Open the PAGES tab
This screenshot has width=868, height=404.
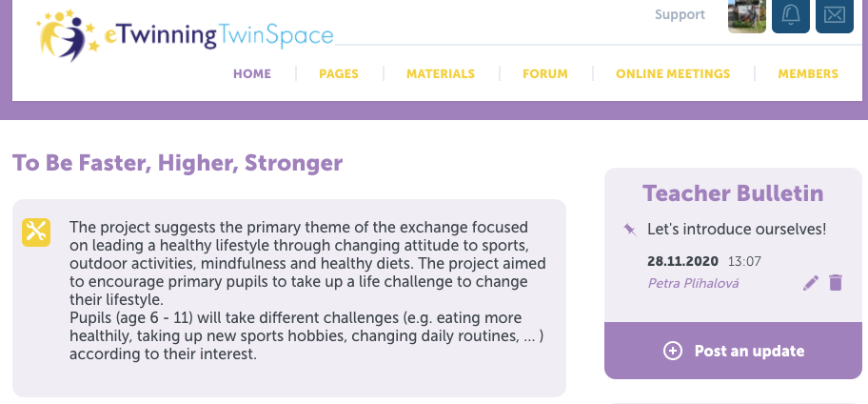339,73
